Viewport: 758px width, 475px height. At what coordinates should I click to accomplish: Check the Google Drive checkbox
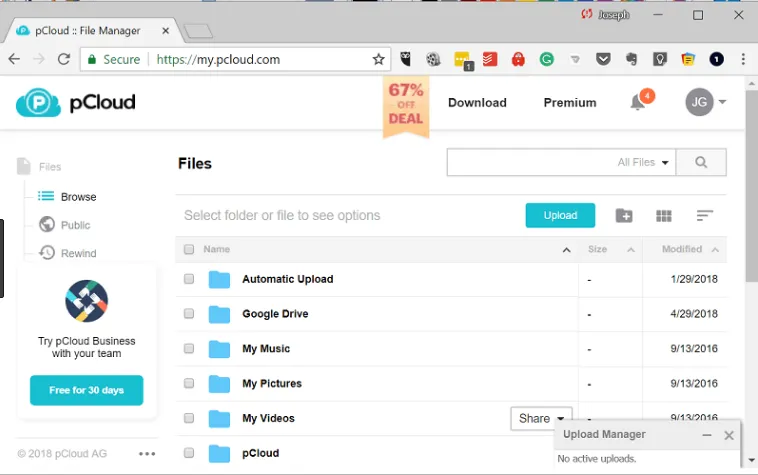pos(189,314)
